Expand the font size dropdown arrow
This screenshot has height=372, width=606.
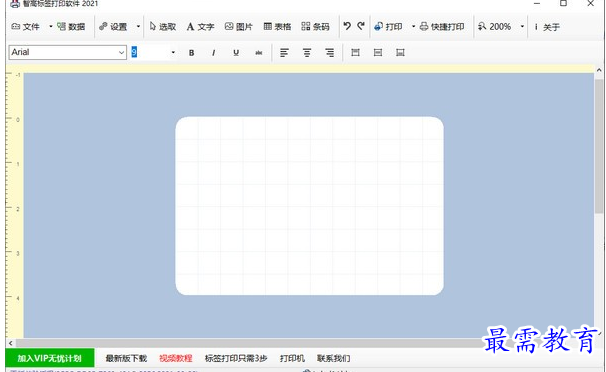pyautogui.click(x=173, y=53)
